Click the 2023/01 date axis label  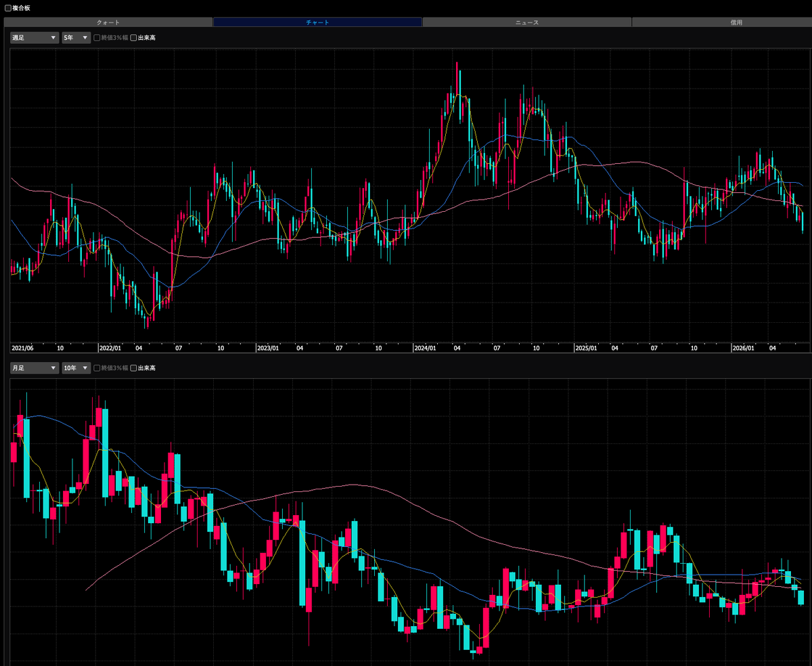(268, 347)
